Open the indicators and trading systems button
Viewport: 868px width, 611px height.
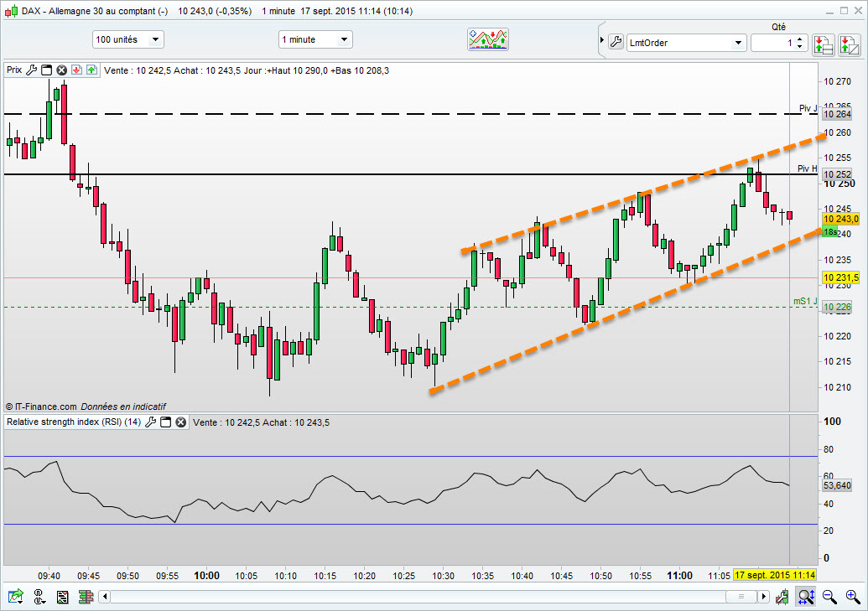click(488, 39)
